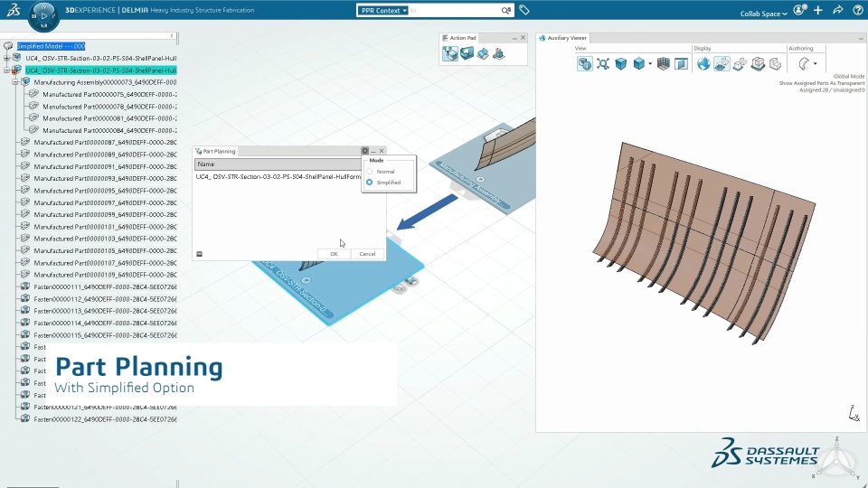868x488 pixels.
Task: Click the Action Pad panel title
Action: (463, 38)
